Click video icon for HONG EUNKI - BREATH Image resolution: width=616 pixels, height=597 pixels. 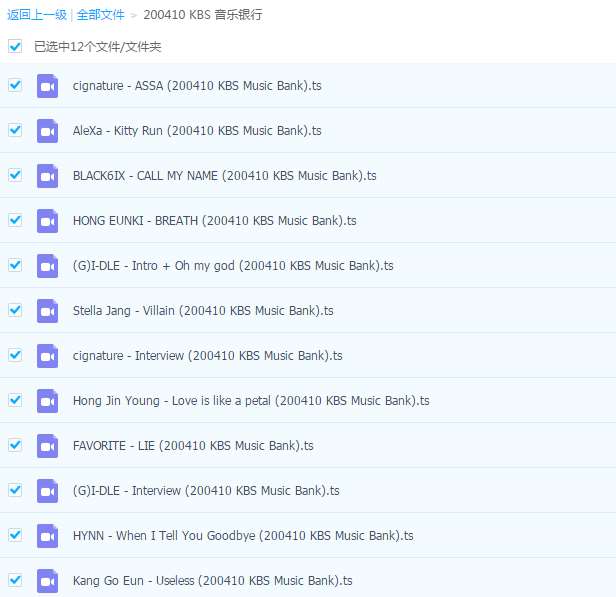click(x=47, y=221)
